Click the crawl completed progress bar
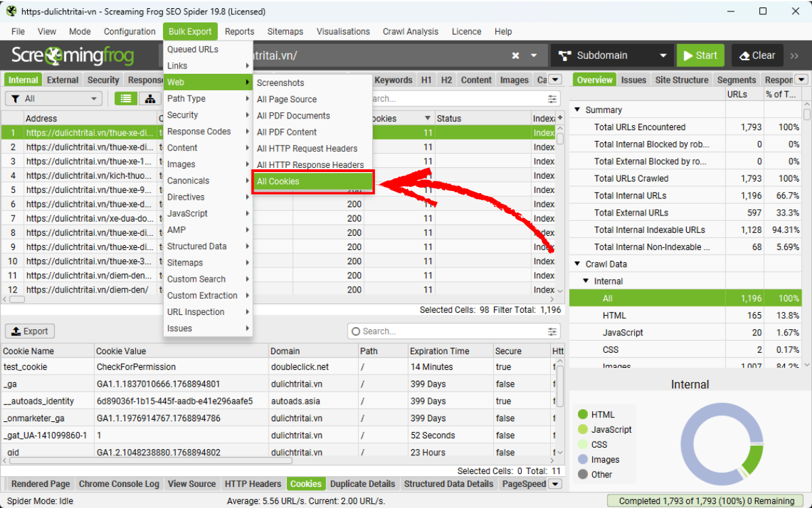 (707, 501)
